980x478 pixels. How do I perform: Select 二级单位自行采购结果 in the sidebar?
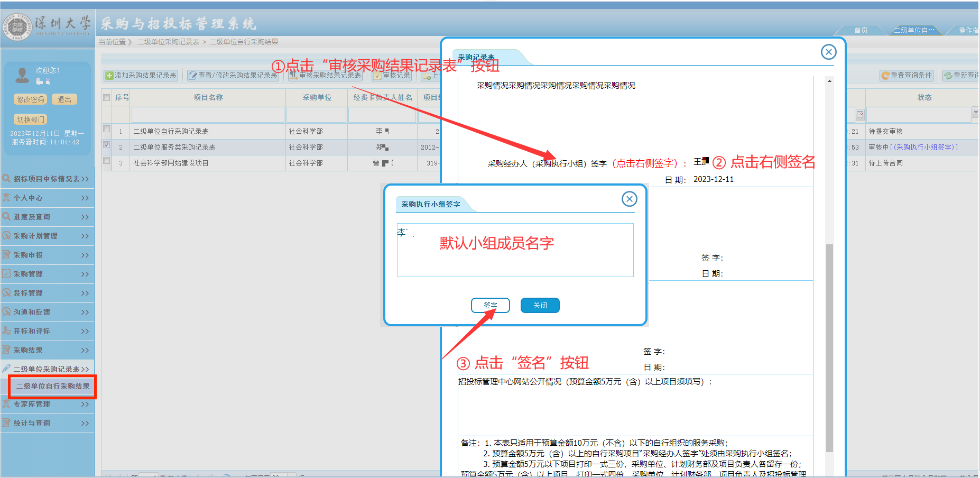(x=52, y=386)
